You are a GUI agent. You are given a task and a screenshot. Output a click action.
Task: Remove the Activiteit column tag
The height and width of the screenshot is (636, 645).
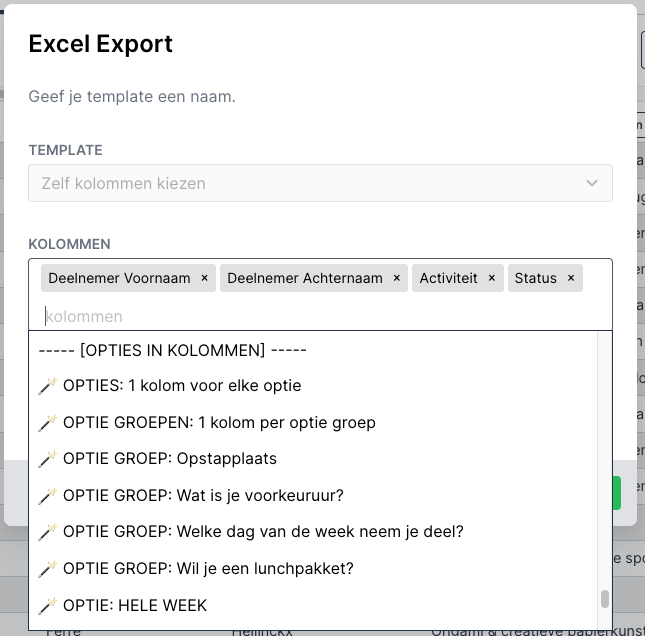coord(492,278)
